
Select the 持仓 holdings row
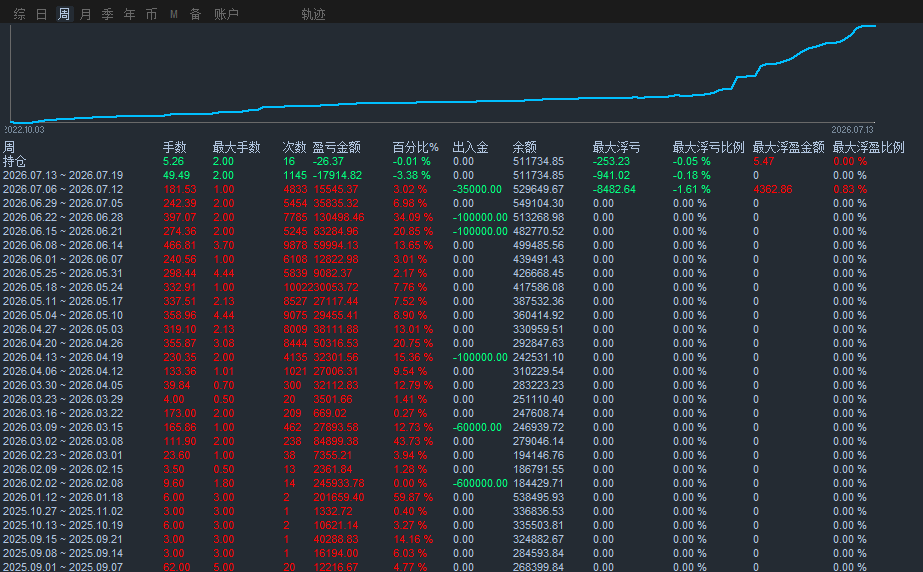coord(462,161)
